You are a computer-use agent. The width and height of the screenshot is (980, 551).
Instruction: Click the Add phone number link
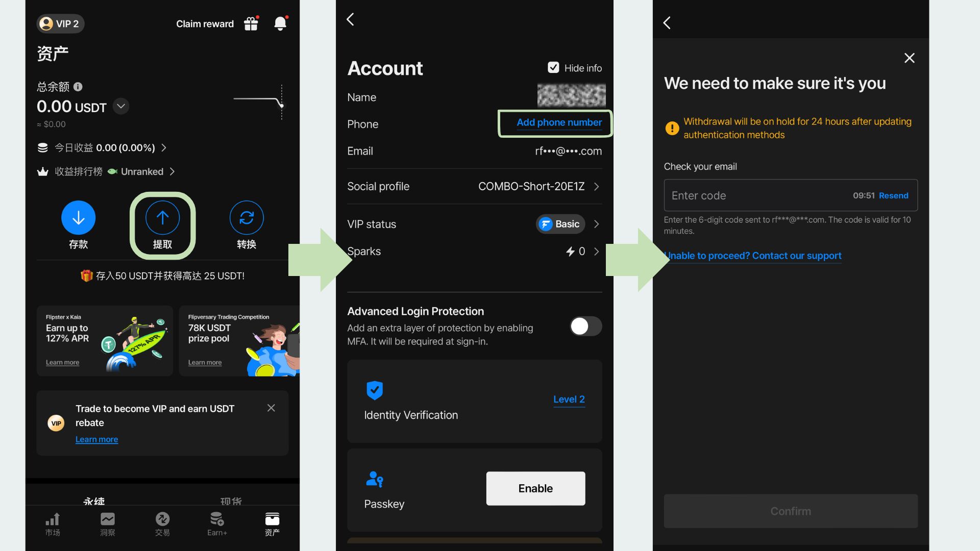(x=559, y=122)
